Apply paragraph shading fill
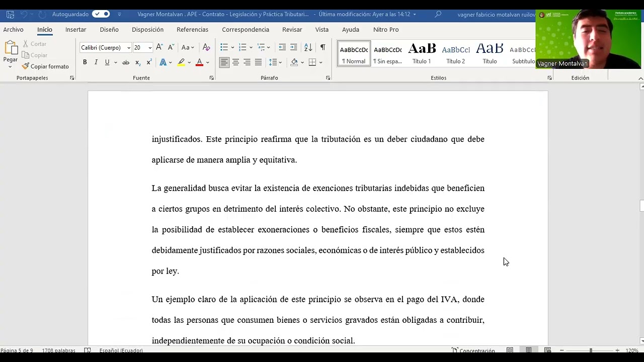Image resolution: width=644 pixels, height=362 pixels. point(294,62)
